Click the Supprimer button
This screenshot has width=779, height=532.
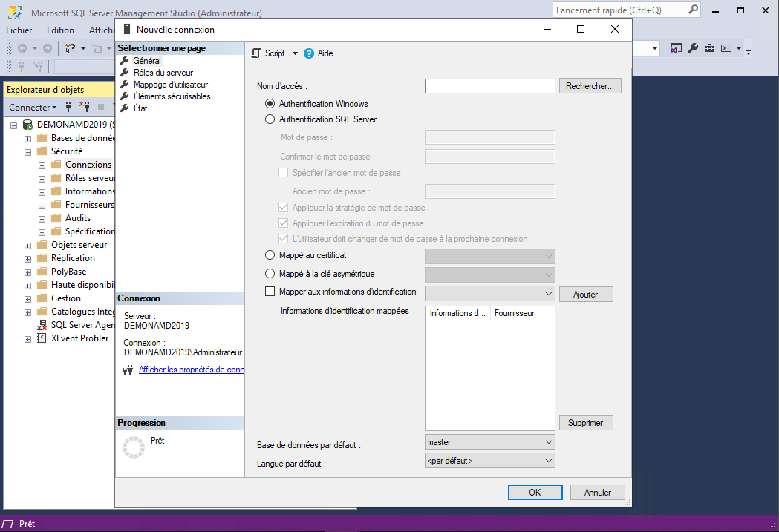pos(586,423)
